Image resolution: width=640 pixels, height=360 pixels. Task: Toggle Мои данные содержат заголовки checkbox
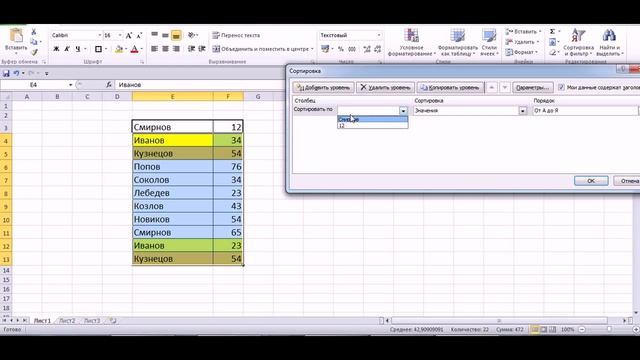tap(561, 87)
